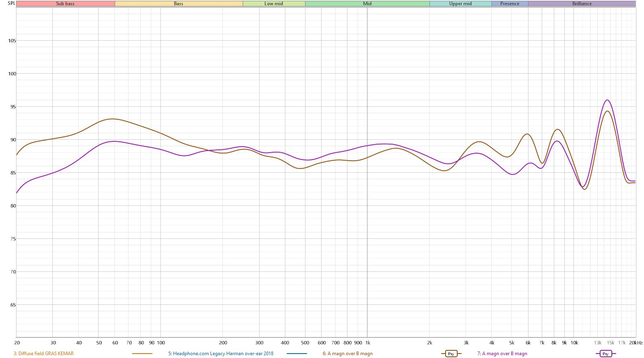The height and width of the screenshot is (358, 644).
Task: Select the Bass frequency band label
Action: [179, 4]
